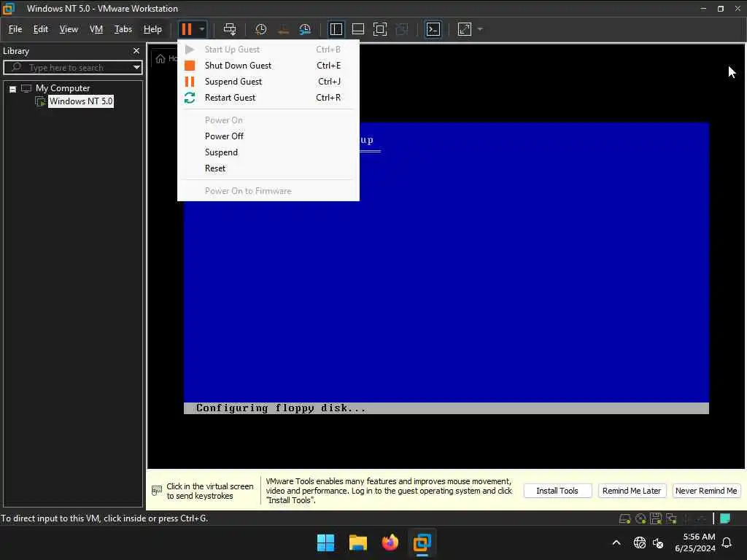Image resolution: width=747 pixels, height=560 pixels.
Task: Click the stretch guest display icon
Action: point(465,29)
